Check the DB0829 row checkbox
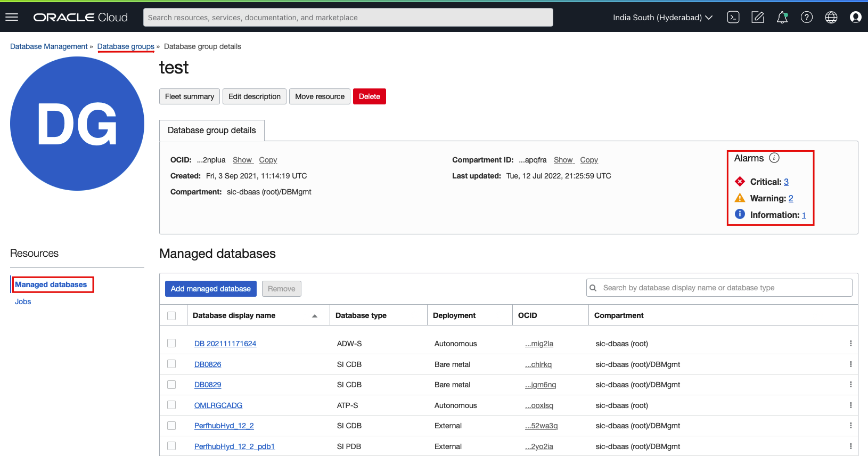 [x=171, y=384]
